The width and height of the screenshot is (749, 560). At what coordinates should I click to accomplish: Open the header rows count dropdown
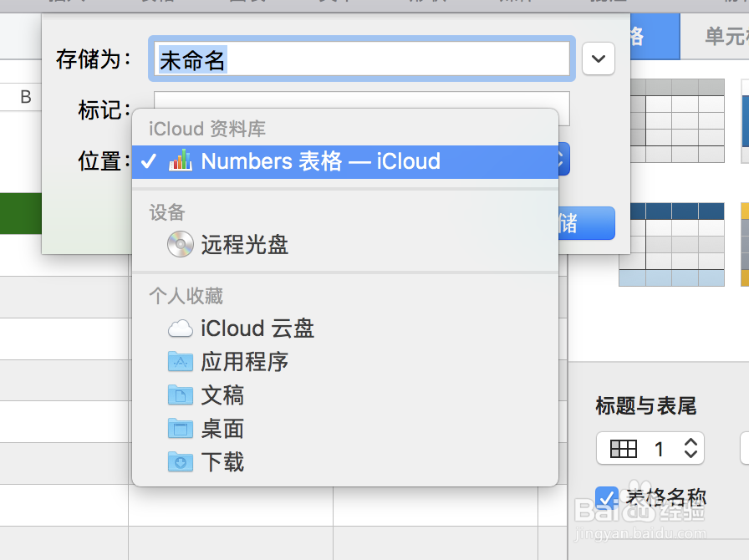(x=690, y=449)
